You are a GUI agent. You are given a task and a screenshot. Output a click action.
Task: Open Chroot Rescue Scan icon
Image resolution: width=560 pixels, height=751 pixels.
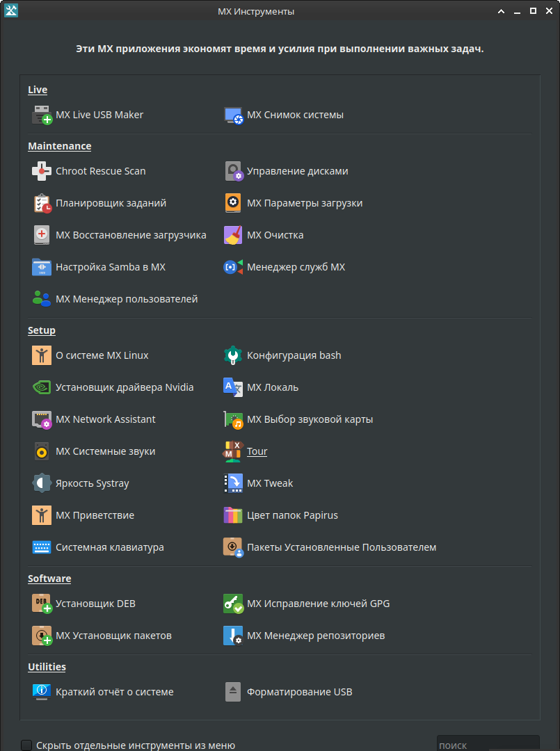pyautogui.click(x=42, y=171)
